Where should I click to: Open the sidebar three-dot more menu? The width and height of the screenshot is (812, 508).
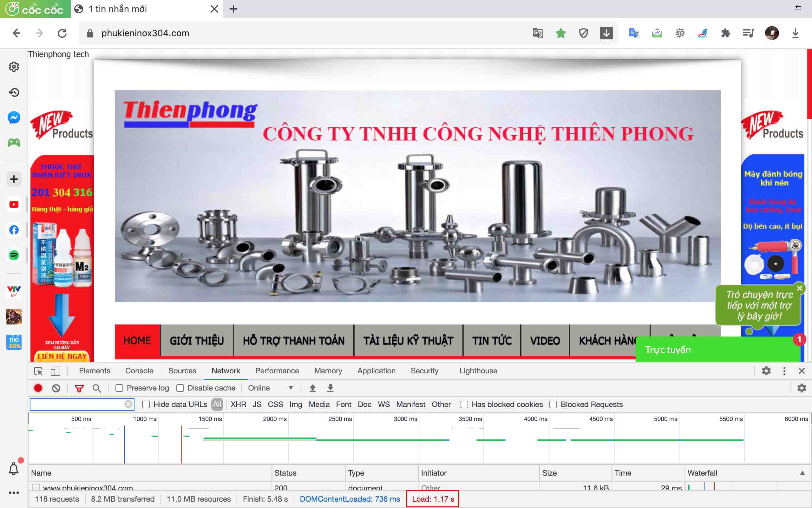click(x=14, y=492)
